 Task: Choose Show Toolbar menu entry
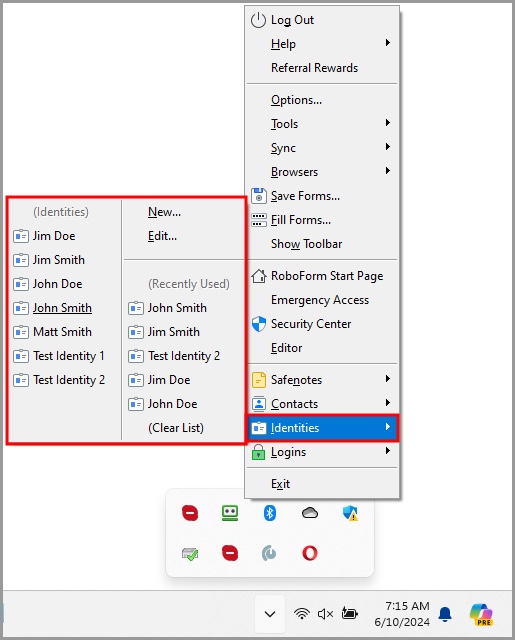tap(322, 244)
